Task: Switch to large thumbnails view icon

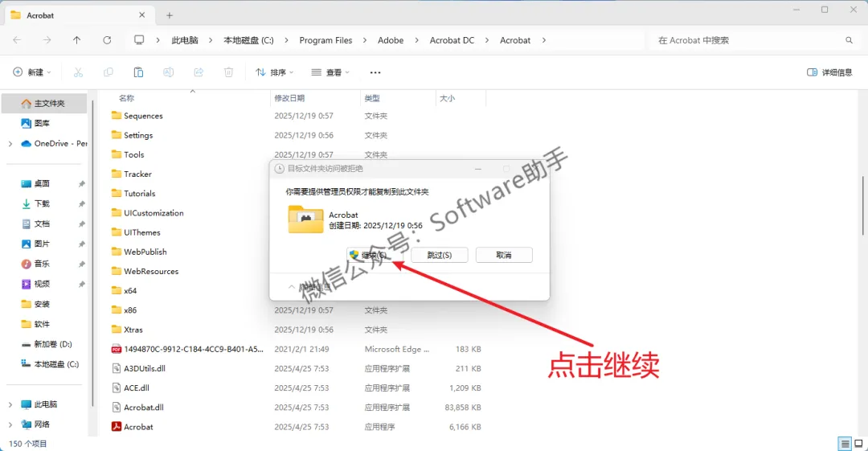Action: (858, 444)
